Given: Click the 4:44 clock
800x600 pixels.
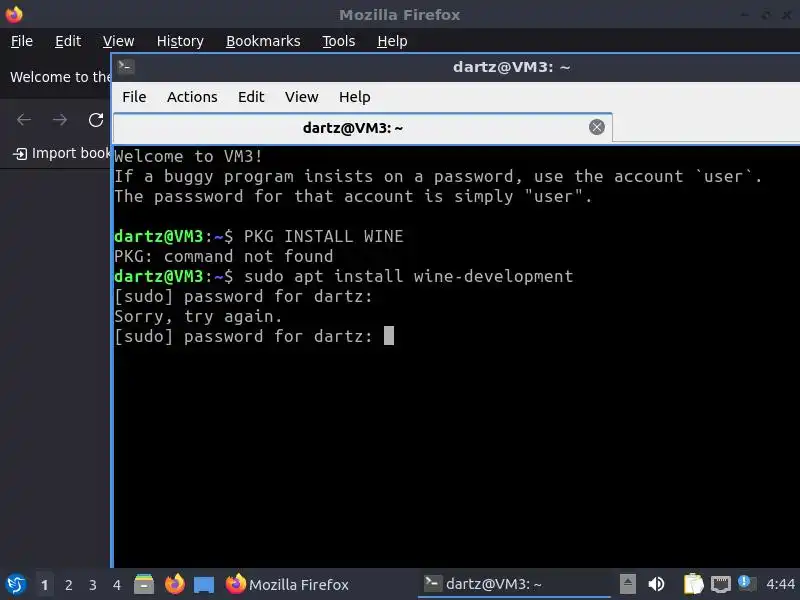Looking at the screenshot, I should click(781, 584).
